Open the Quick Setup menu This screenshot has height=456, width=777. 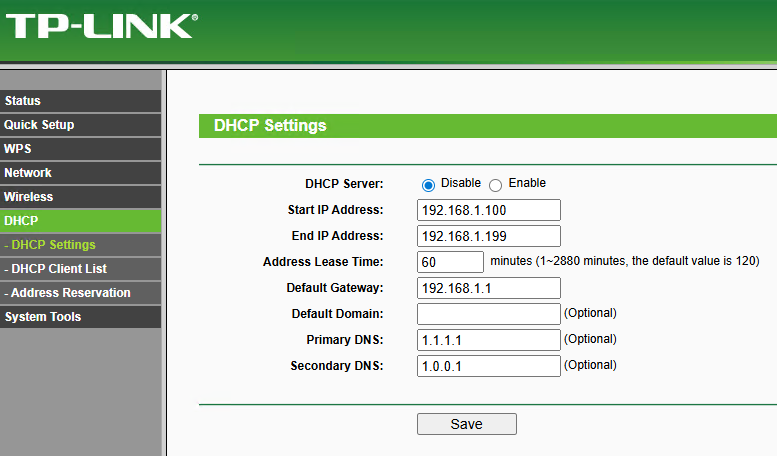80,125
